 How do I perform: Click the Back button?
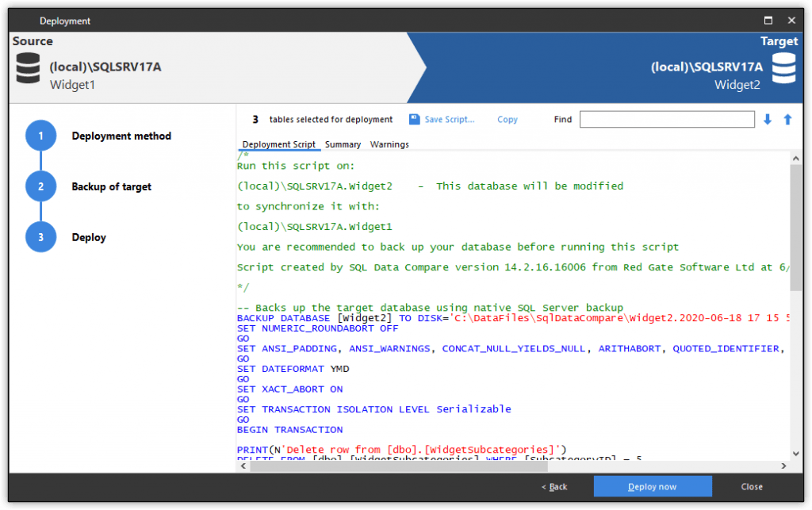pos(553,486)
